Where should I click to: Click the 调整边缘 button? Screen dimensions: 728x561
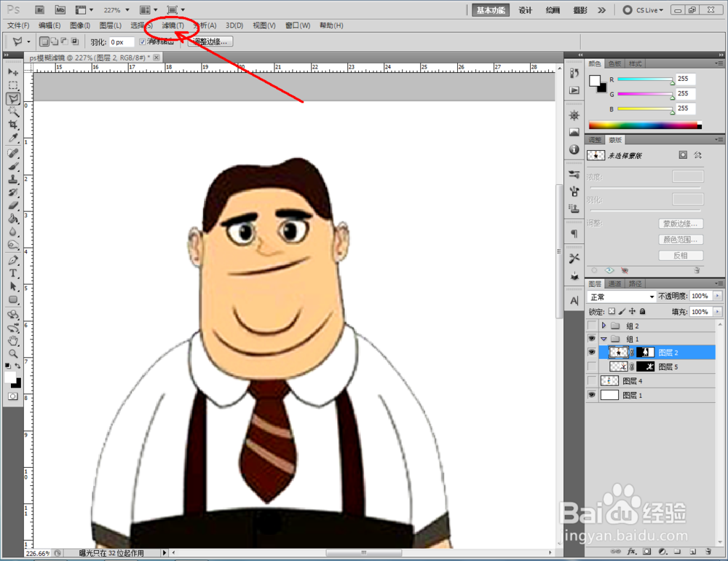coord(210,42)
